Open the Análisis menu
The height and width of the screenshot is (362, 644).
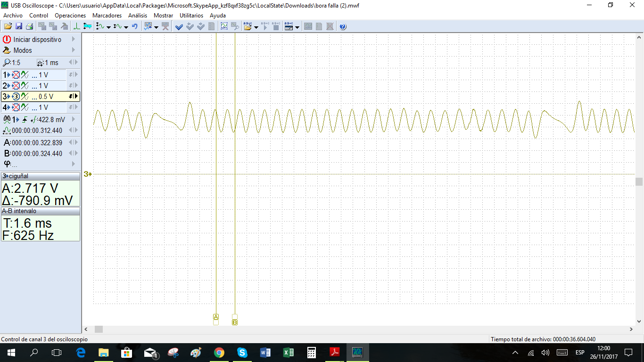[138, 15]
